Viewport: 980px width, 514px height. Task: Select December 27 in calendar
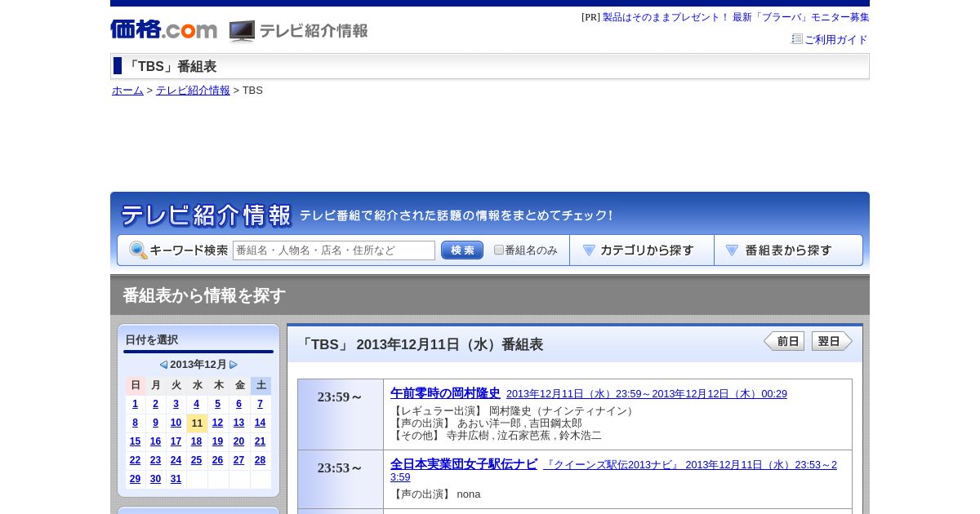(238, 460)
